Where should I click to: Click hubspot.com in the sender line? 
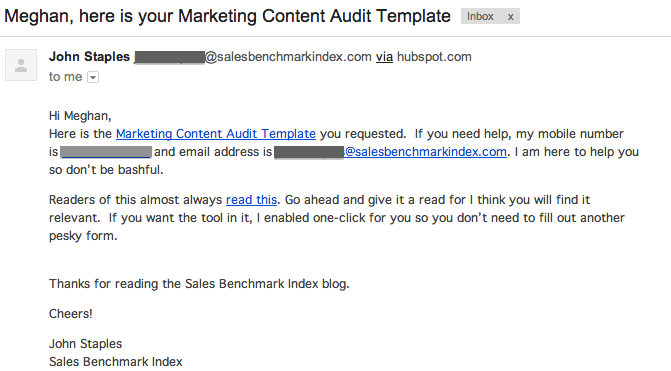click(434, 56)
